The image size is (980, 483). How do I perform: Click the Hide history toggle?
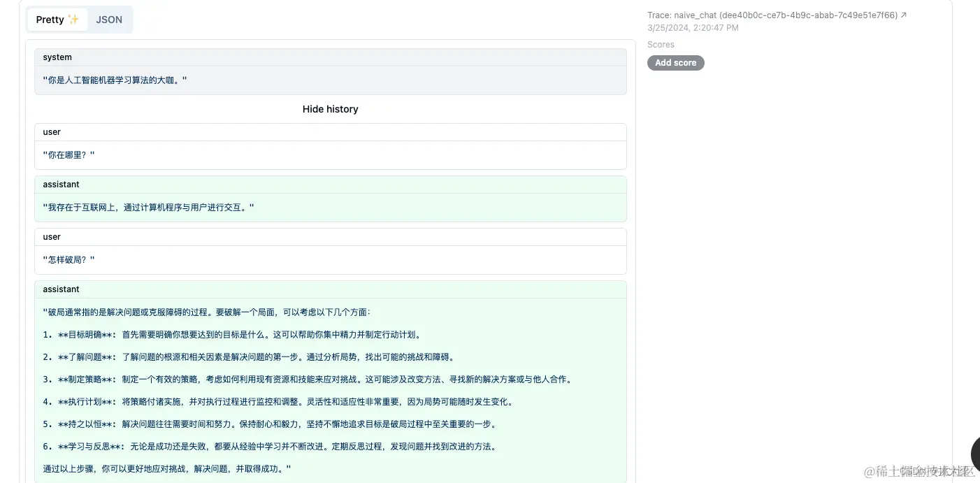[330, 109]
